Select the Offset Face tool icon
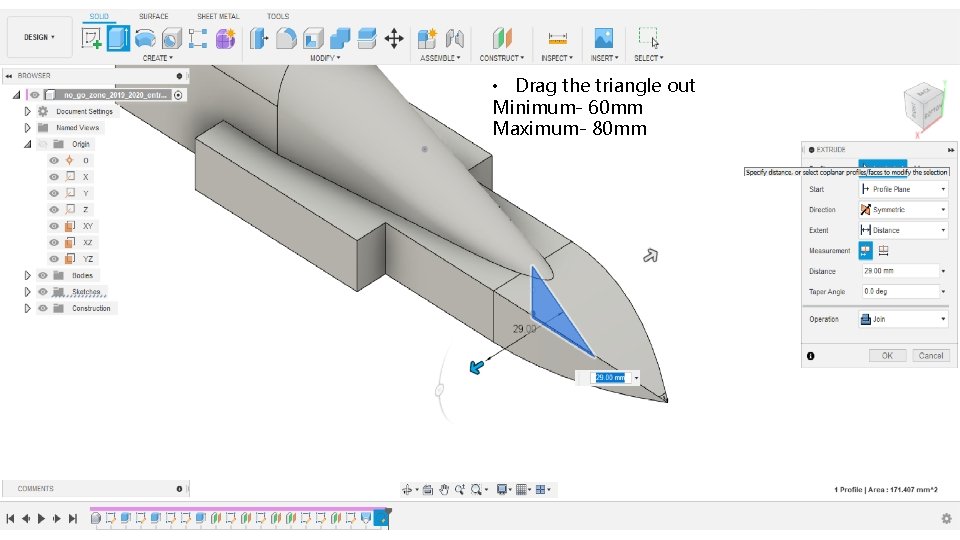Image resolution: width=960 pixels, height=540 pixels. tap(366, 39)
